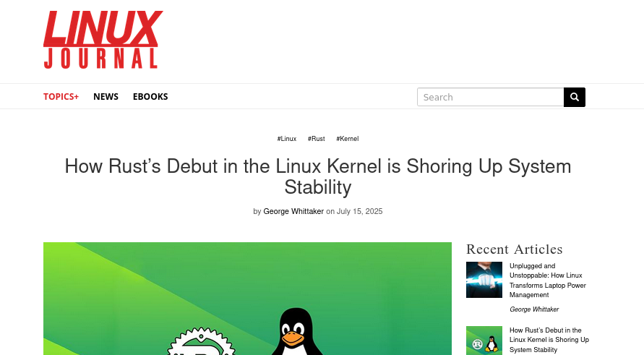Open the #Linux tag
Image resolution: width=644 pixels, height=355 pixels.
click(x=287, y=139)
